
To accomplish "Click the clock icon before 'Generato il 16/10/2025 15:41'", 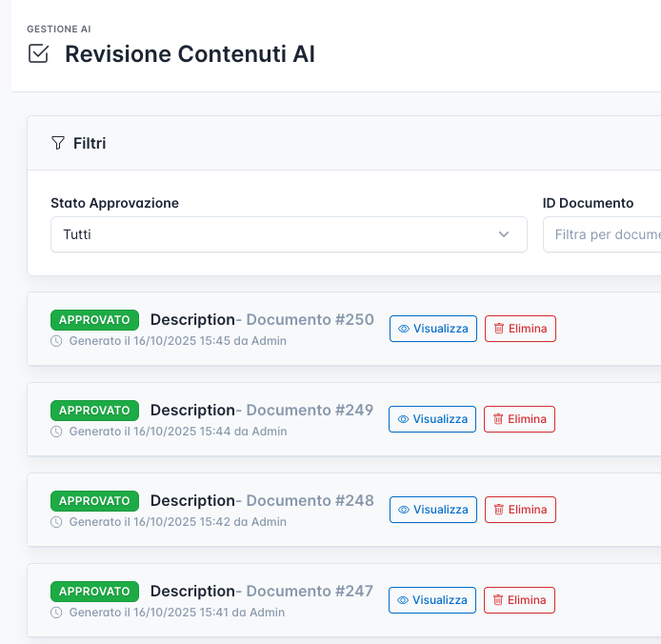I will (x=56, y=613).
